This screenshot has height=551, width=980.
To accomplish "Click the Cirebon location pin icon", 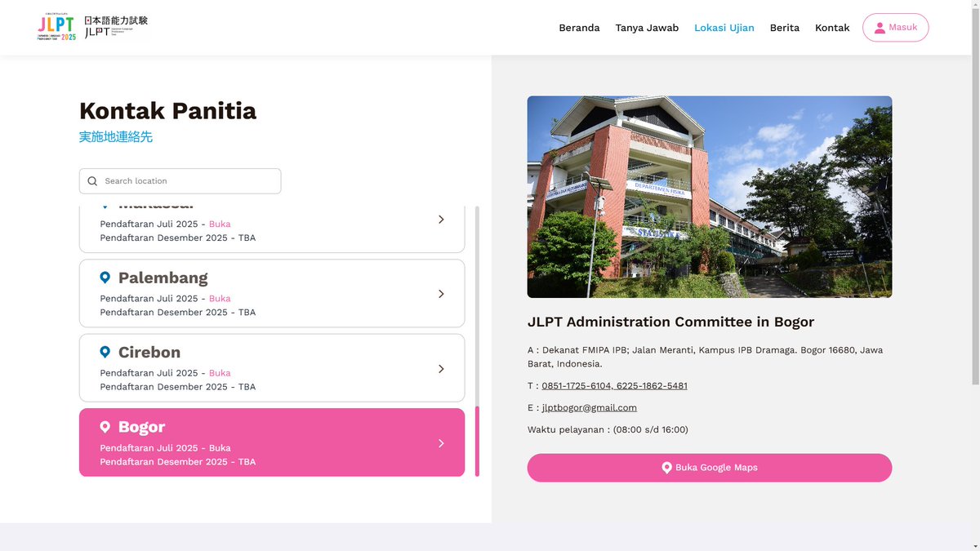I will click(x=105, y=352).
